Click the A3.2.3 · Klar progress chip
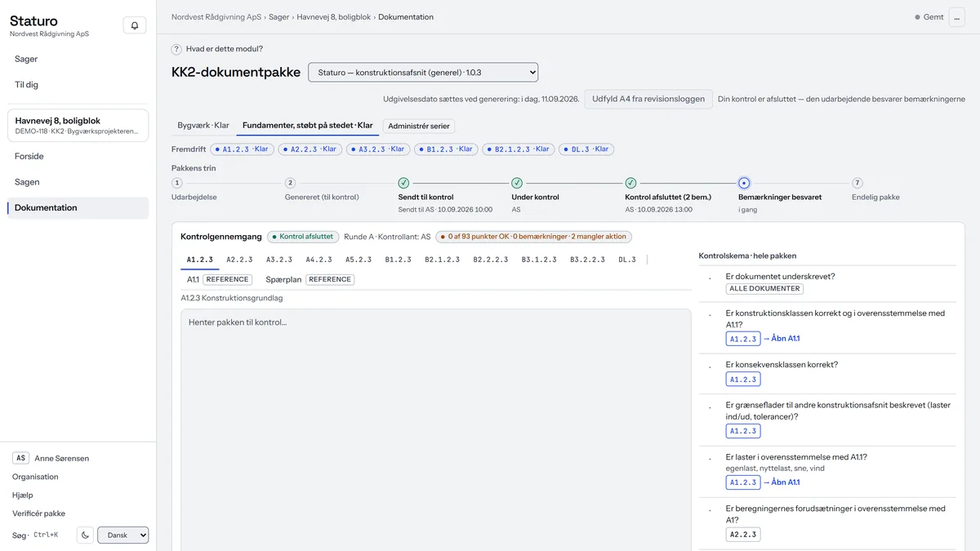 point(377,149)
